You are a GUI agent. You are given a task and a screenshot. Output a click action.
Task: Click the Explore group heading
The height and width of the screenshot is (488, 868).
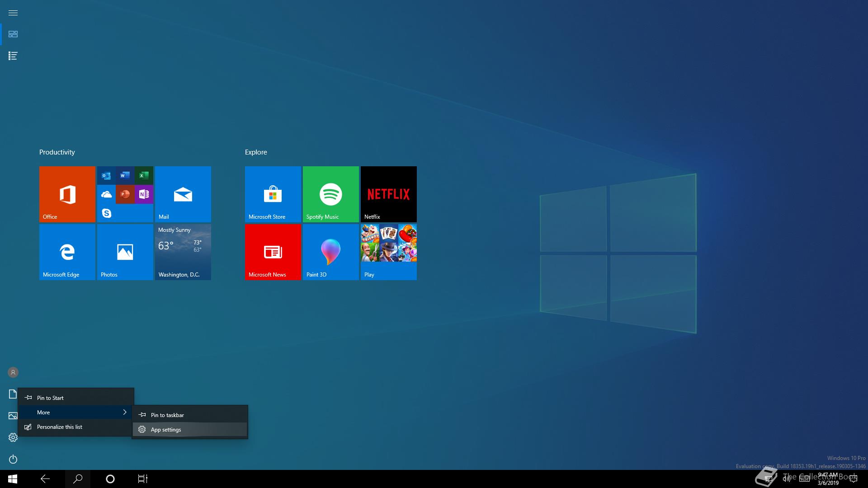[x=256, y=152]
